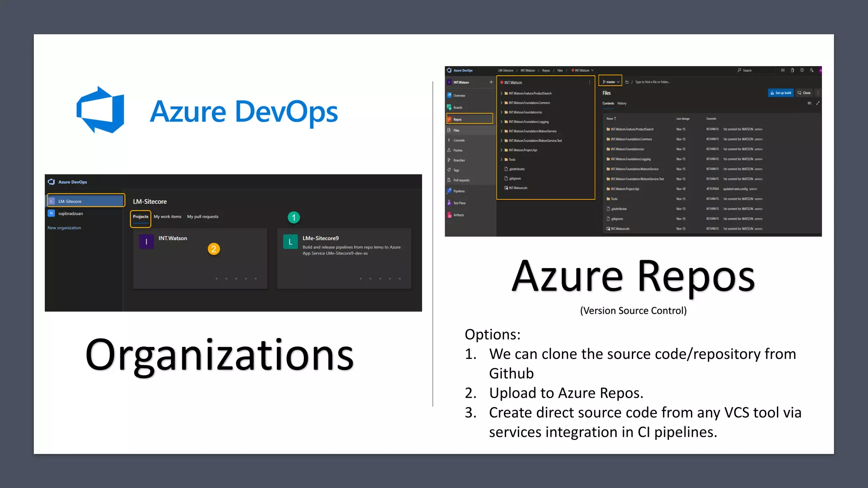Click LM-Sitecore in the breadcrumb
This screenshot has height=488, width=868.
pyautogui.click(x=506, y=70)
